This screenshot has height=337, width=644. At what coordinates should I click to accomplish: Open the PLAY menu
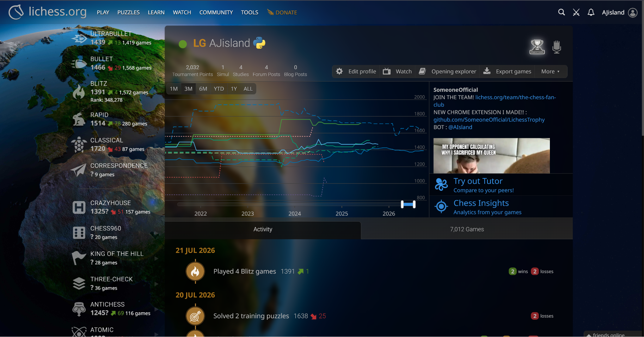pos(103,12)
